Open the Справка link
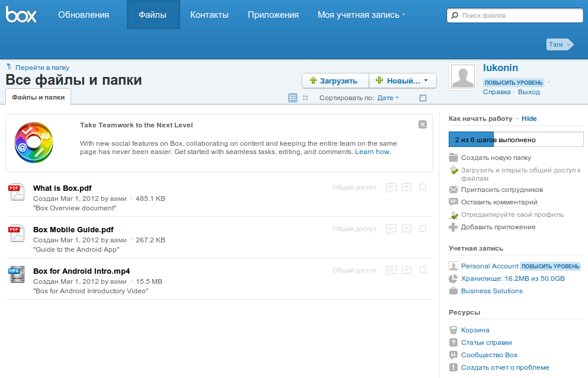Viewport: 588px width, 378px height. pos(497,92)
